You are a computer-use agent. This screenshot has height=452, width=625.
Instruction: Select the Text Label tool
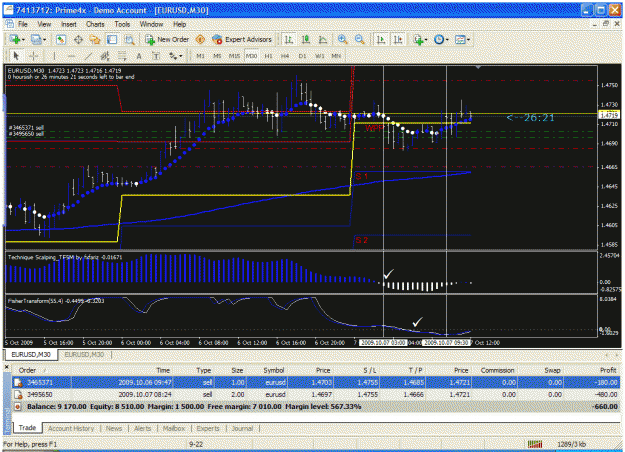click(156, 56)
